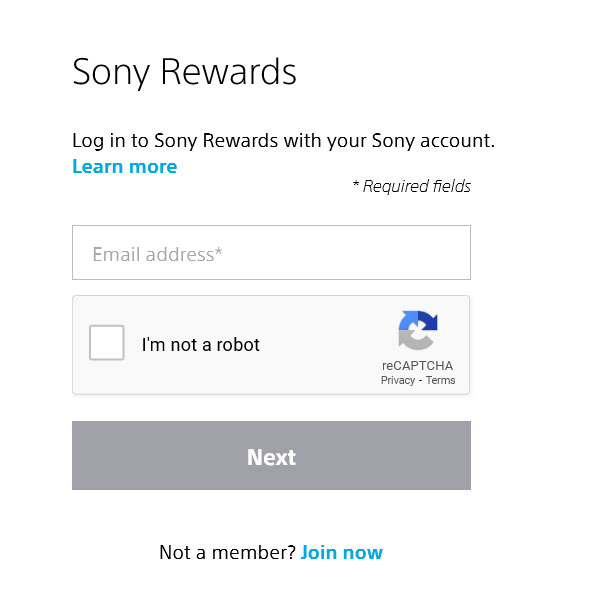Image resolution: width=591 pixels, height=589 pixels.
Task: Select the reCAPTCHA brand text
Action: point(418,366)
